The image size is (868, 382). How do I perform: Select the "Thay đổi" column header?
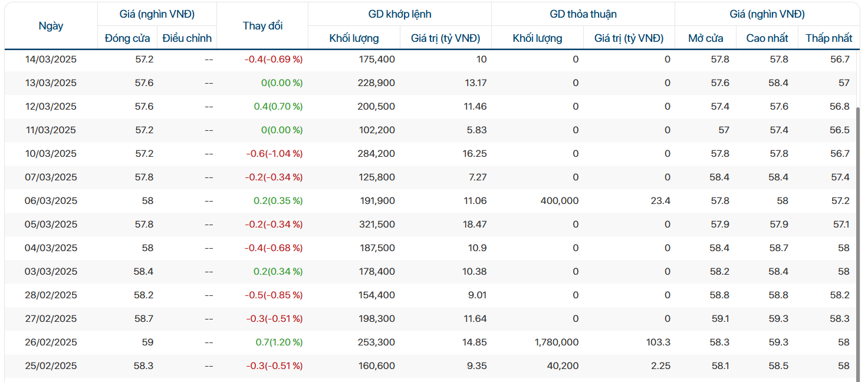pyautogui.click(x=262, y=26)
